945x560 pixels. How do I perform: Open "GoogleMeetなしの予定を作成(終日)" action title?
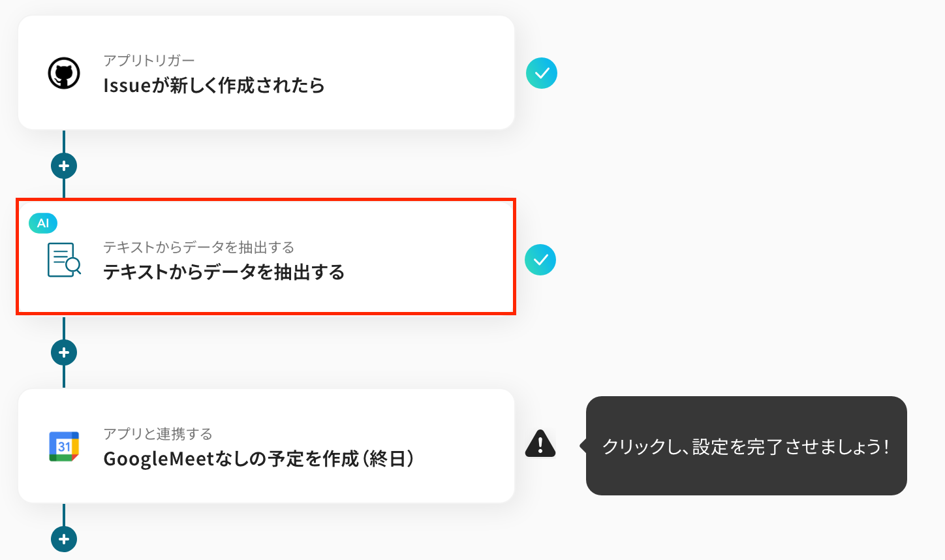[259, 459]
